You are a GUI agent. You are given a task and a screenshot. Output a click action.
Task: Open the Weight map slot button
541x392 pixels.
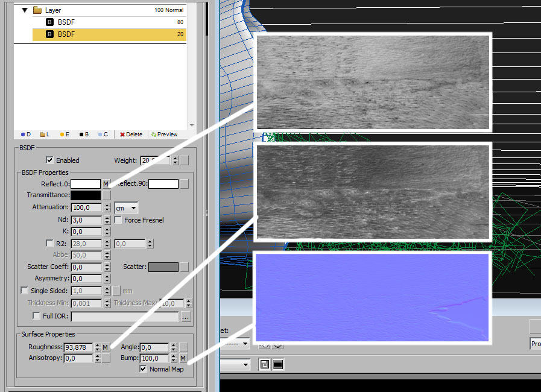185,160
